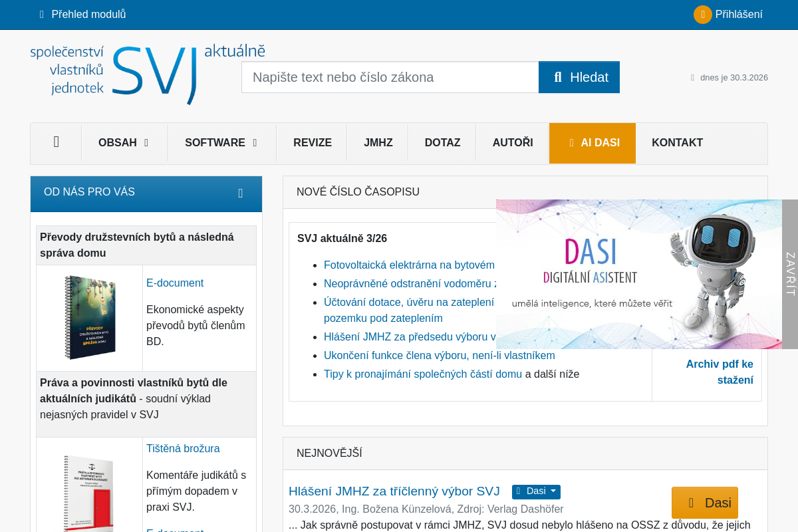This screenshot has height=532, width=798.
Task: Click the DASI robot banner image
Action: point(638,274)
